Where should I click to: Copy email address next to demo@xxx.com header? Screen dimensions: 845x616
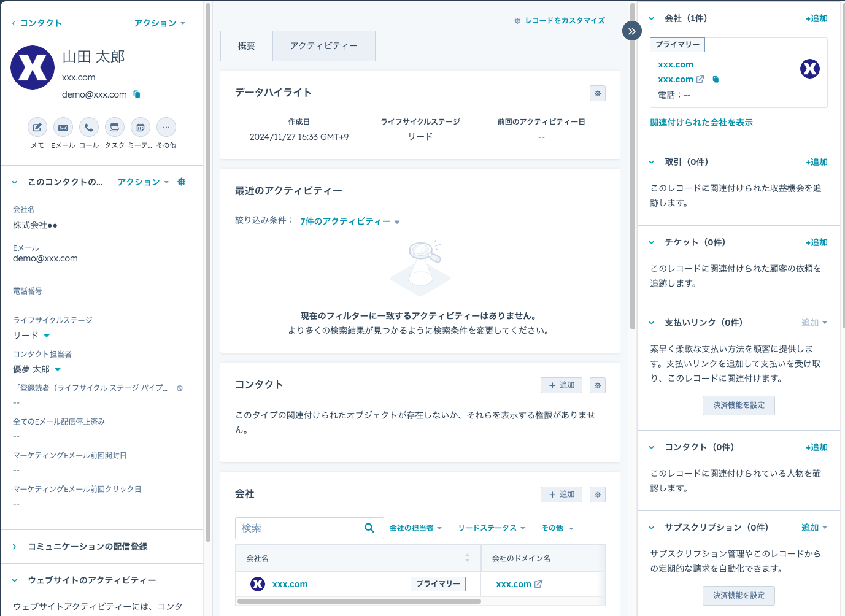[137, 94]
